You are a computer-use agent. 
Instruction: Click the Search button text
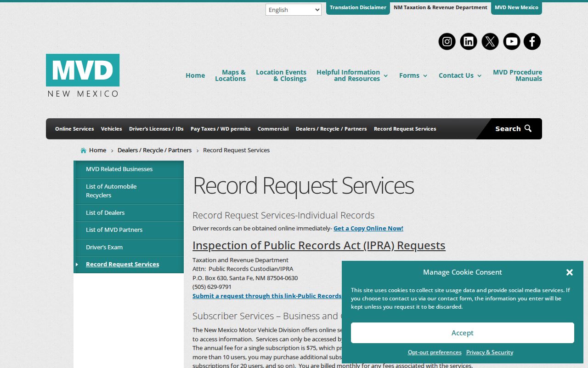[x=508, y=129]
